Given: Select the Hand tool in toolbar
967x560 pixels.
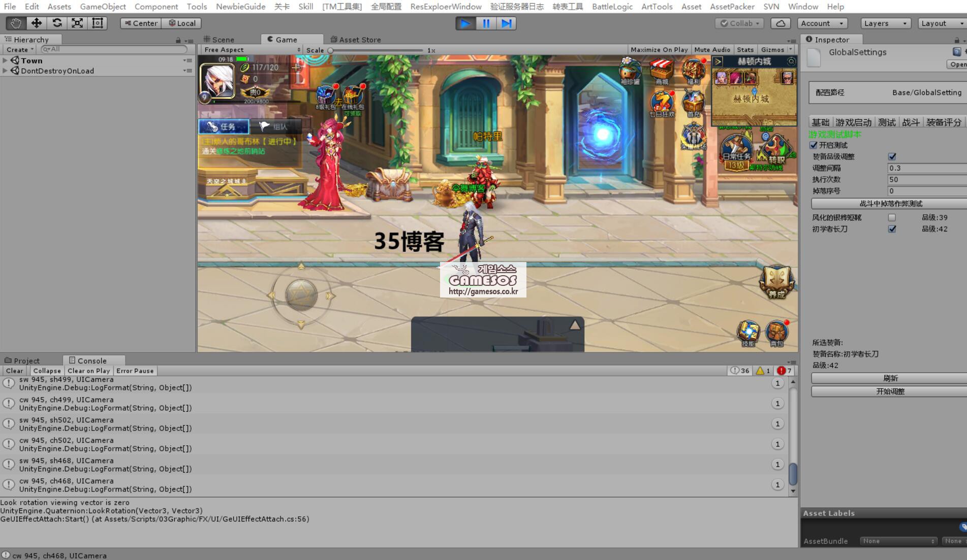Looking at the screenshot, I should coord(16,23).
